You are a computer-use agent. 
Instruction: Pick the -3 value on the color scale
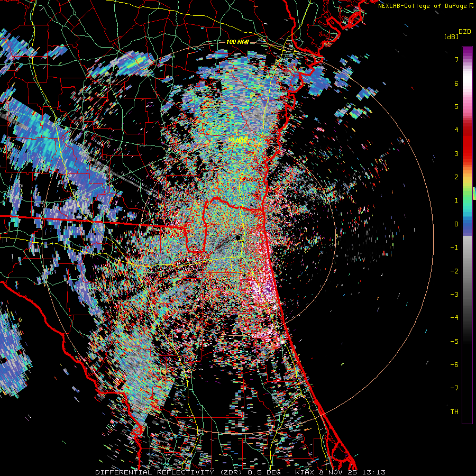point(454,295)
